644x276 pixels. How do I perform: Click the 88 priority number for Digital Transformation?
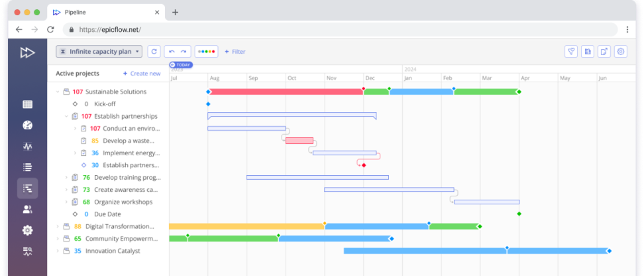pyautogui.click(x=78, y=226)
